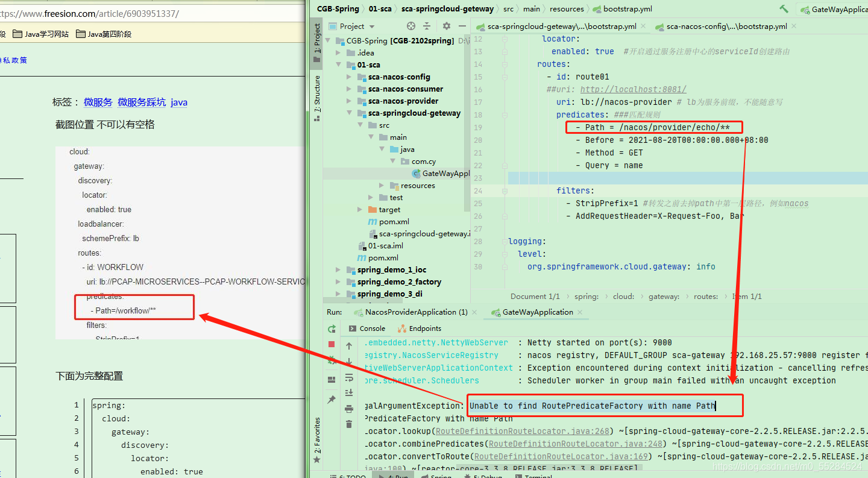Click the 微服务 tag link on webpage

pos(98,102)
